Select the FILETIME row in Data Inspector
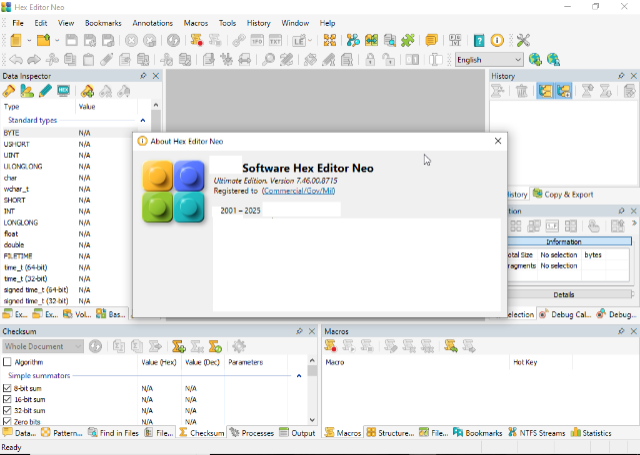The height and width of the screenshot is (455, 640). click(x=67, y=256)
